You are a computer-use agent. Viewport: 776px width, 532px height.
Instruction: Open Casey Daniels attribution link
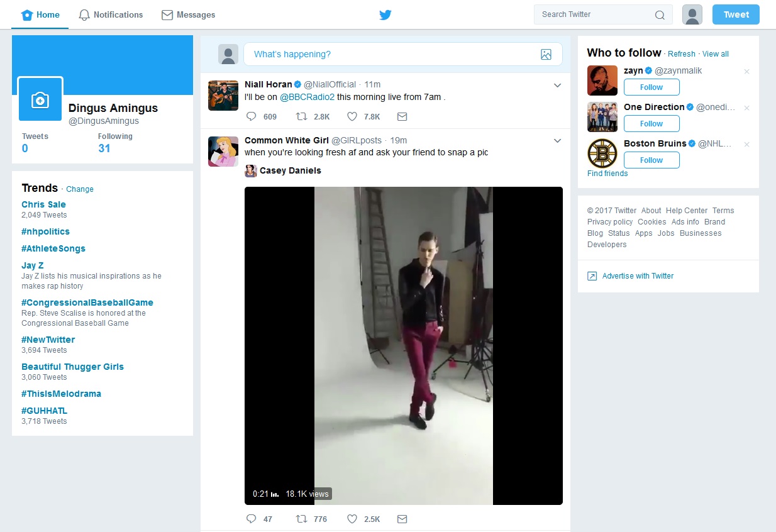pos(290,170)
